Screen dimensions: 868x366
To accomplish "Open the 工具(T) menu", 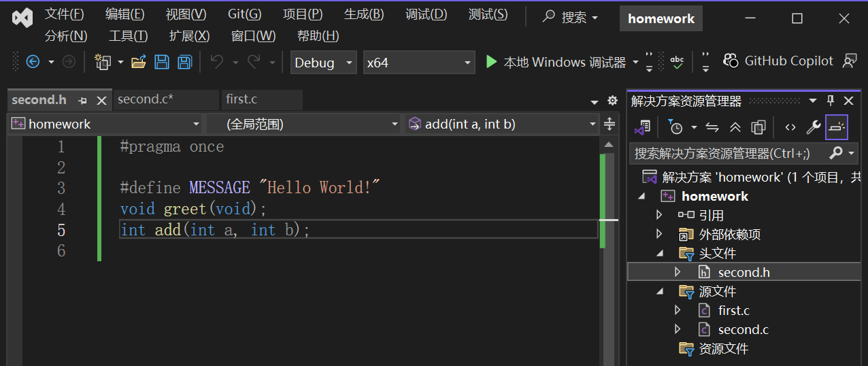I will click(129, 36).
